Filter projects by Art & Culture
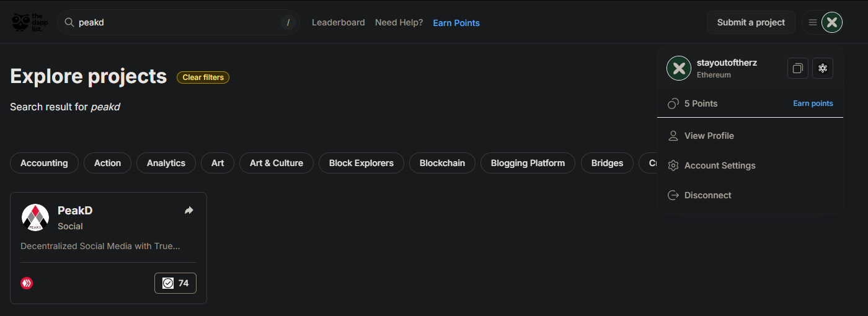 277,163
